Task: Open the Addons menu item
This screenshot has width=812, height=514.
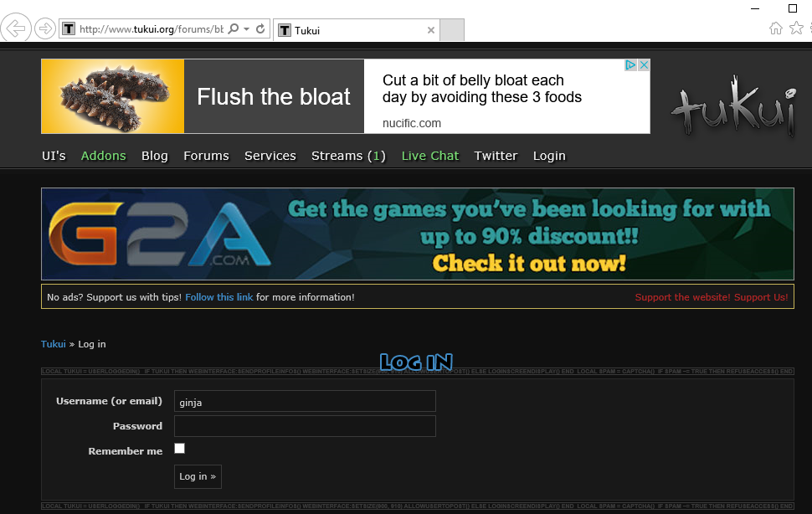Action: tap(103, 156)
